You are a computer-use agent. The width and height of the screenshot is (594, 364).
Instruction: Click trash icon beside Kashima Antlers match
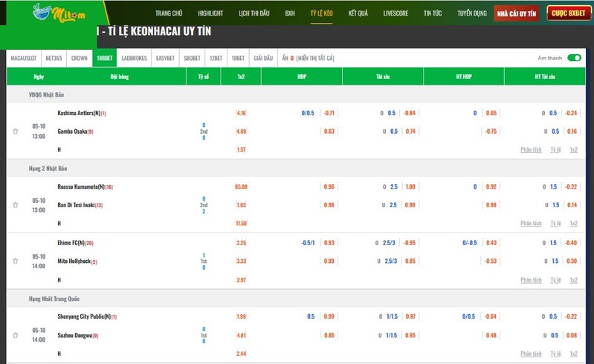pos(16,131)
